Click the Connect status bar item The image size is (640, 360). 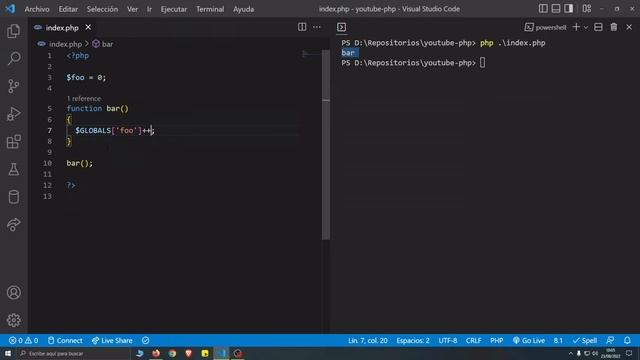pyautogui.click(x=65, y=340)
